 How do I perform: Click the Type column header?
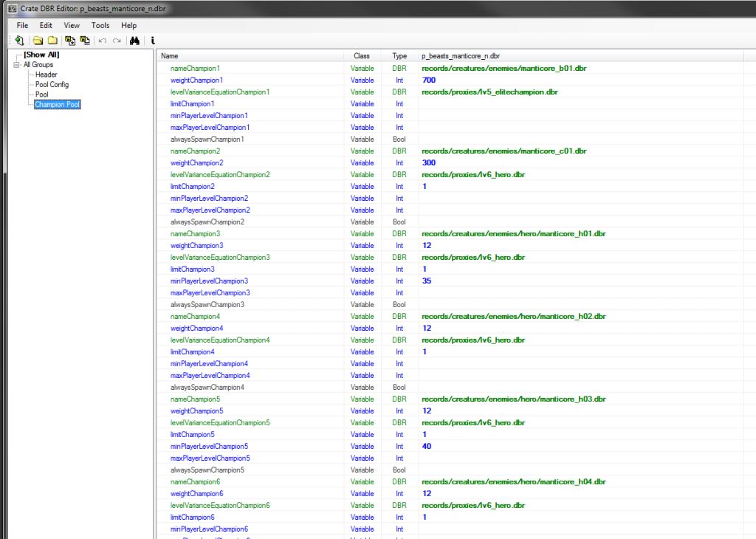(399, 56)
